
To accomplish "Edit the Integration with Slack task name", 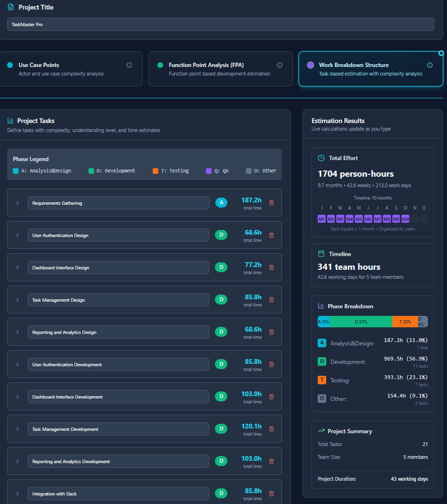I will click(118, 494).
